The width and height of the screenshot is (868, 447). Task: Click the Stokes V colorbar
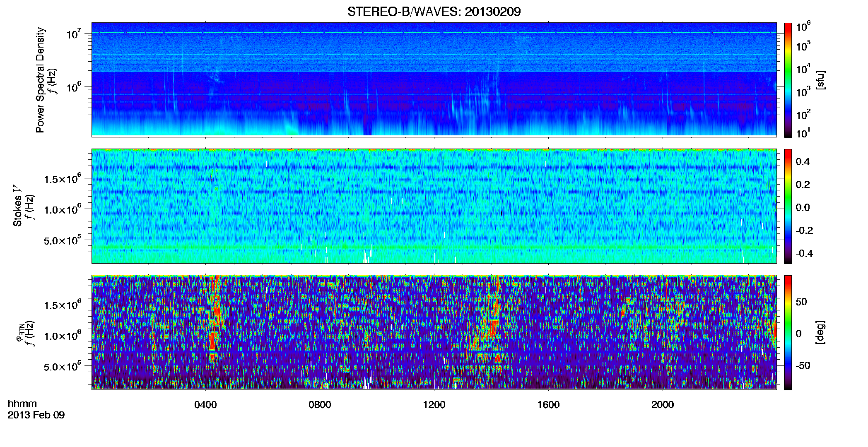click(788, 206)
